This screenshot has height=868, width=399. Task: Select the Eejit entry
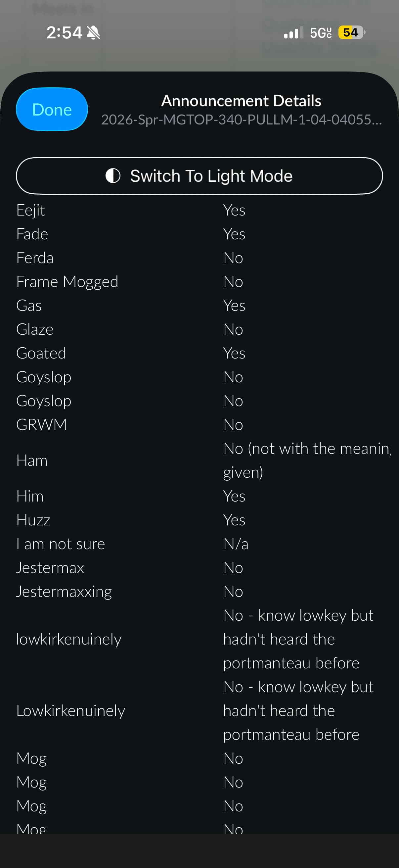pos(31,210)
